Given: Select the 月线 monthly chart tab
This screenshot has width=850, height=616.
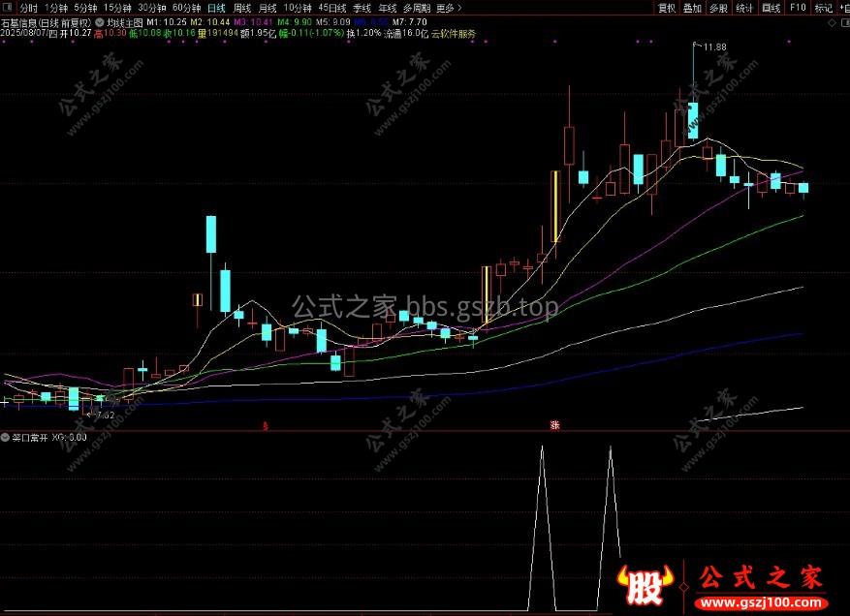Looking at the screenshot, I should pos(267,7).
